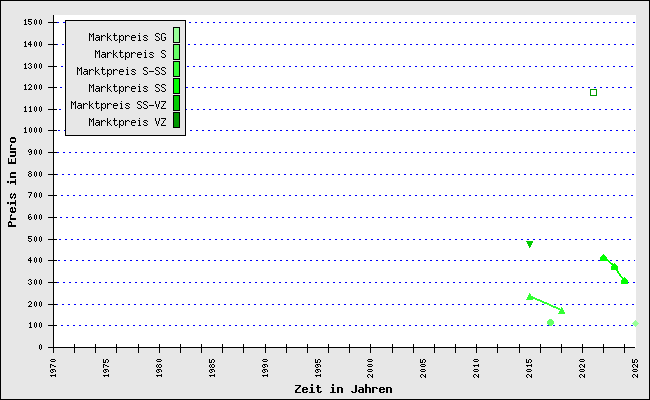Click the 1000 y-axis label
The width and height of the screenshot is (650, 400).
[x=33, y=131]
